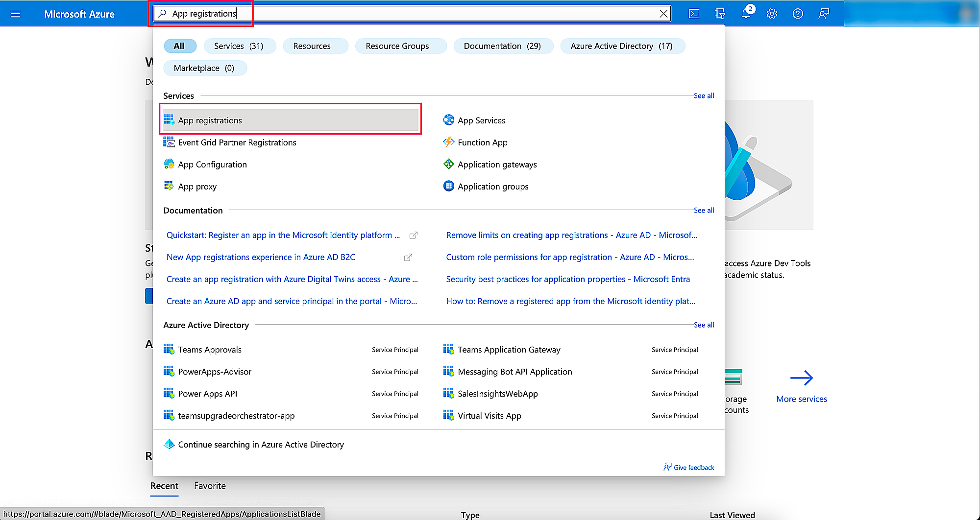
Task: Filter results by Services (31)
Action: point(239,46)
